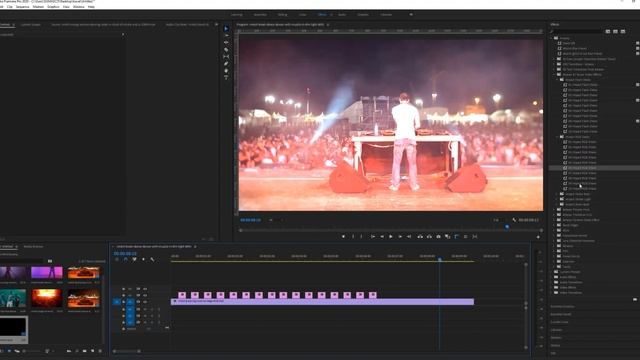
Task: Open Program Monitor wrench settings
Action: pyautogui.click(x=514, y=220)
